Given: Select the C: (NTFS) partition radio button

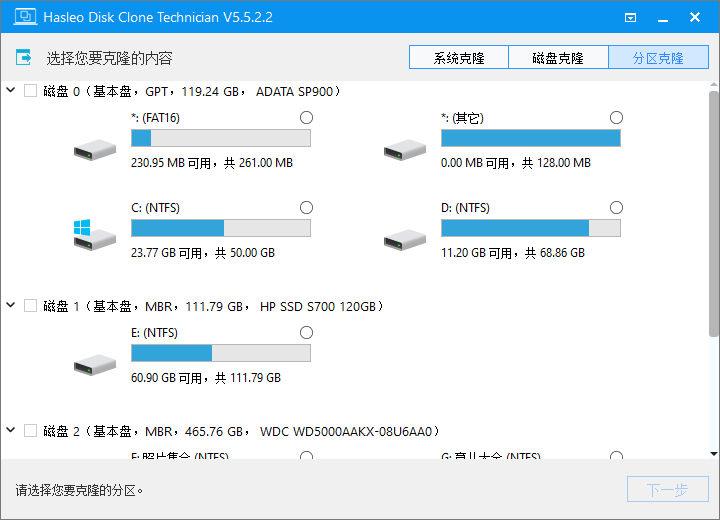Looking at the screenshot, I should pos(306,207).
